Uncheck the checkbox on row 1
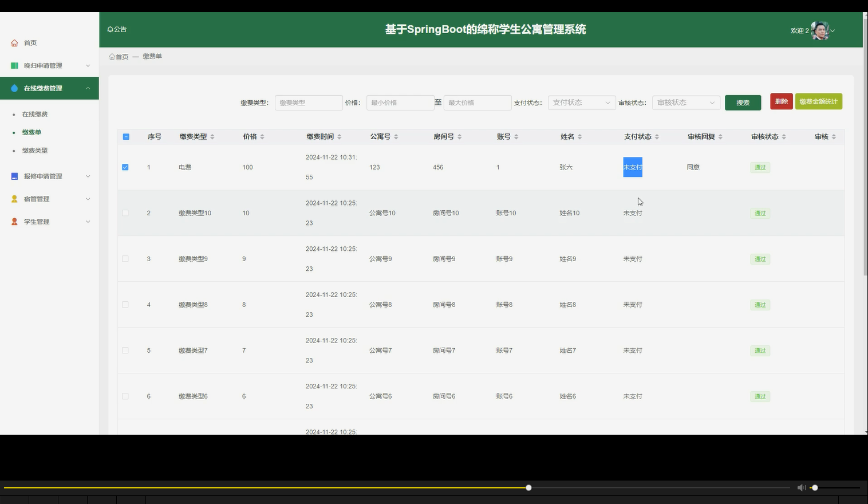The height and width of the screenshot is (504, 868). tap(125, 167)
